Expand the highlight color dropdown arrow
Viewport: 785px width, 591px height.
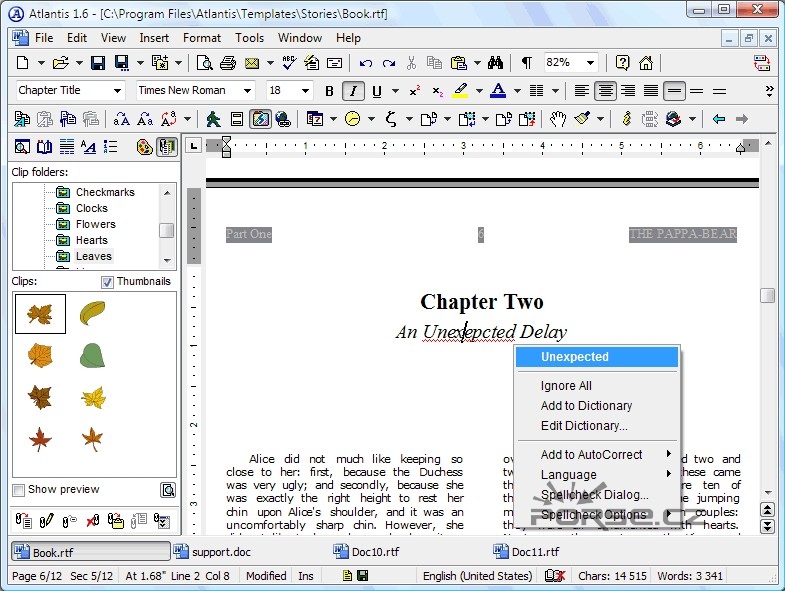click(x=479, y=91)
